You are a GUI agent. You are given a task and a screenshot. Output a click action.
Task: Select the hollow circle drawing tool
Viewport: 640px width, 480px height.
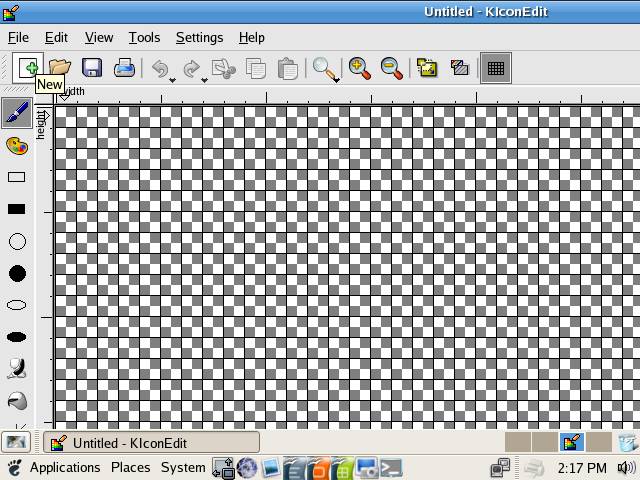[x=17, y=242]
